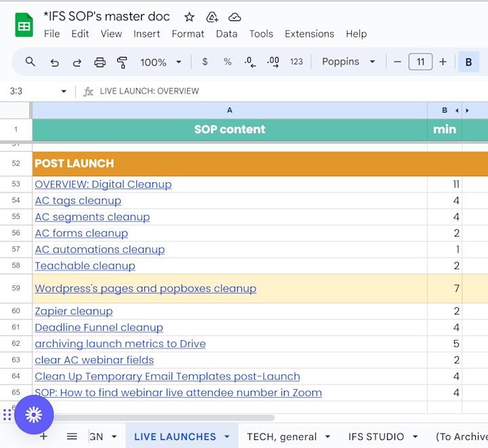Expand hidden columns with right arrow

point(467,110)
